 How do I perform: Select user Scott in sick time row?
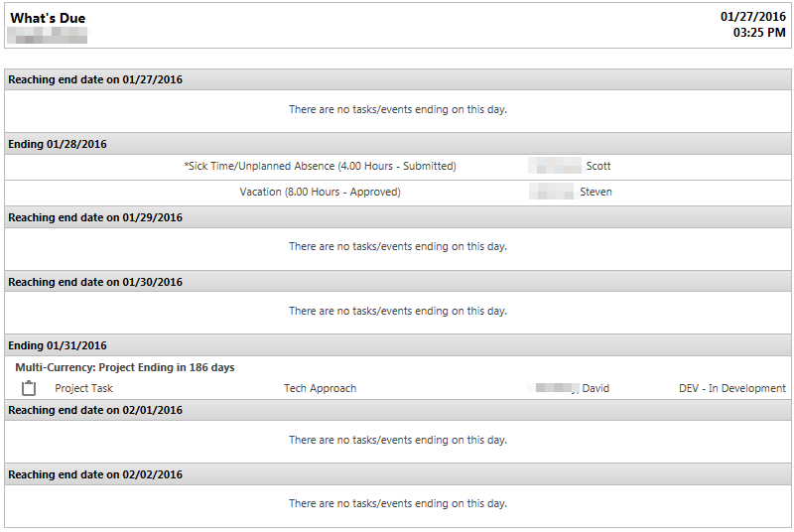click(x=598, y=166)
